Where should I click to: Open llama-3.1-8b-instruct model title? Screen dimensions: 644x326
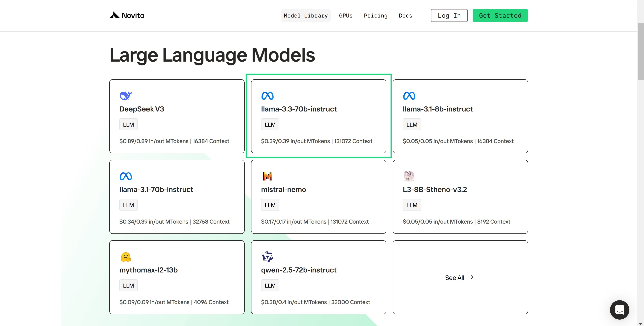coord(437,109)
